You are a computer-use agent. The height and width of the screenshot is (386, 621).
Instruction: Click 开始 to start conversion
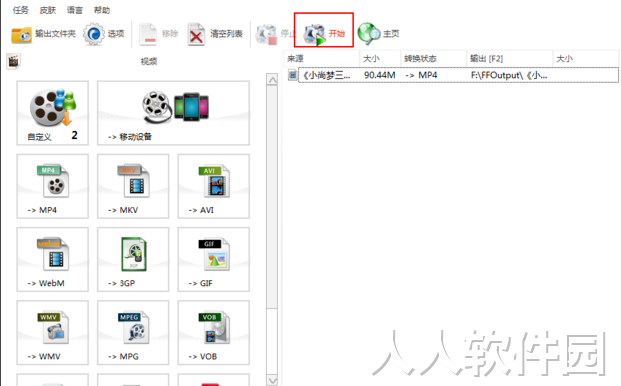pos(324,34)
